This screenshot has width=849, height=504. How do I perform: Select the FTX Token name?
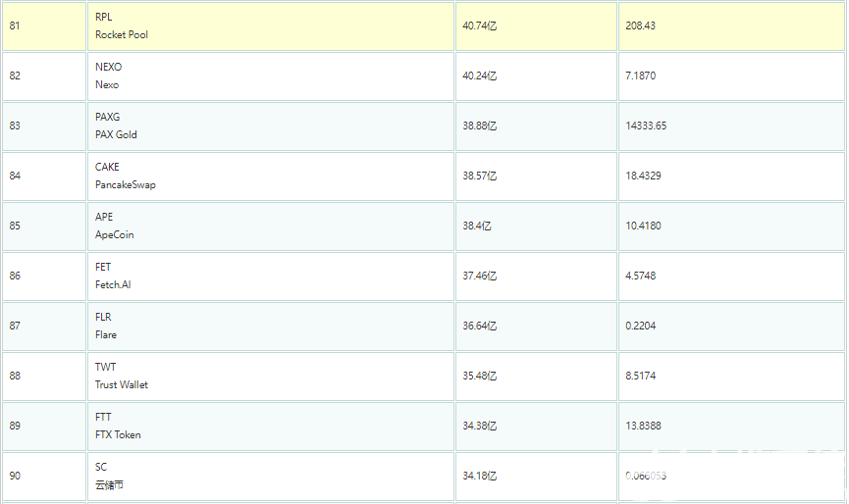(x=118, y=434)
